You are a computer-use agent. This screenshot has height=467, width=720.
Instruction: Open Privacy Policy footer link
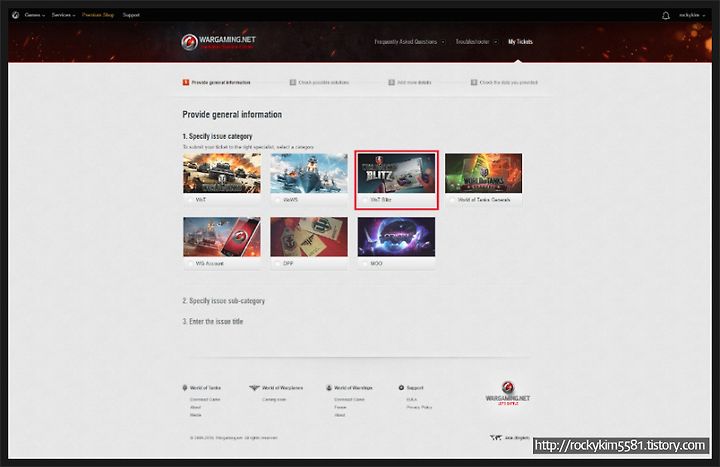tap(419, 407)
